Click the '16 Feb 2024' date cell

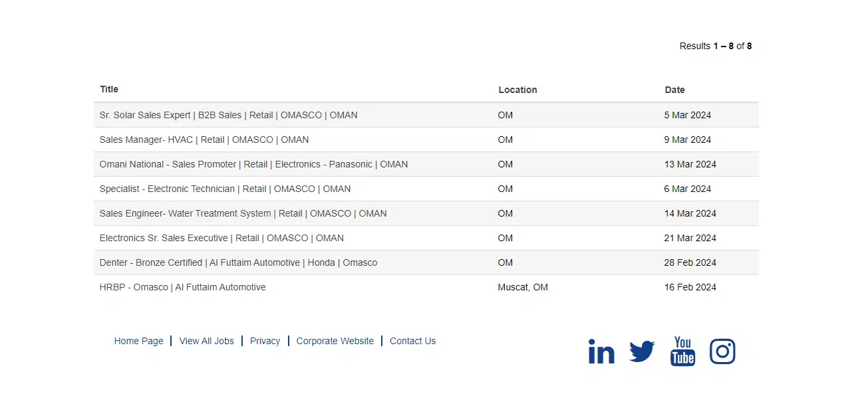pyautogui.click(x=690, y=287)
